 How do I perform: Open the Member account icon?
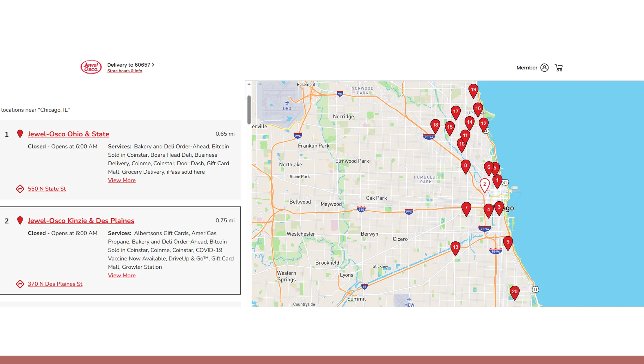pos(545,67)
